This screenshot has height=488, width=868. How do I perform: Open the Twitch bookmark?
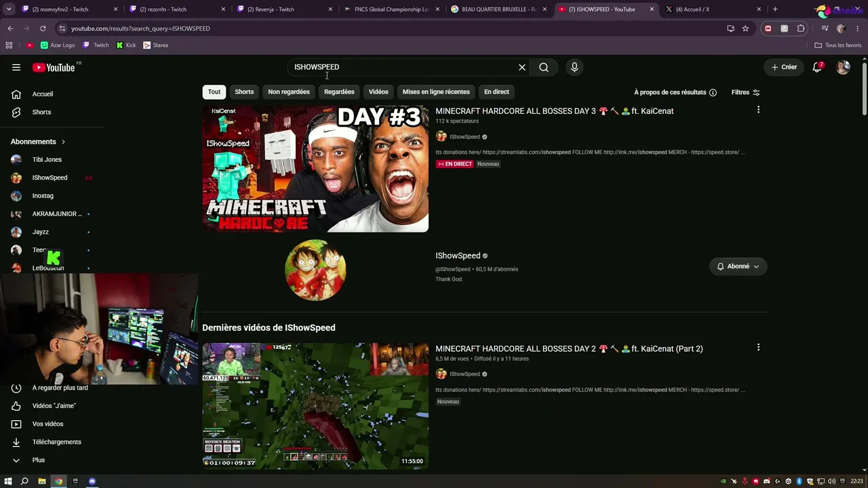[96, 45]
